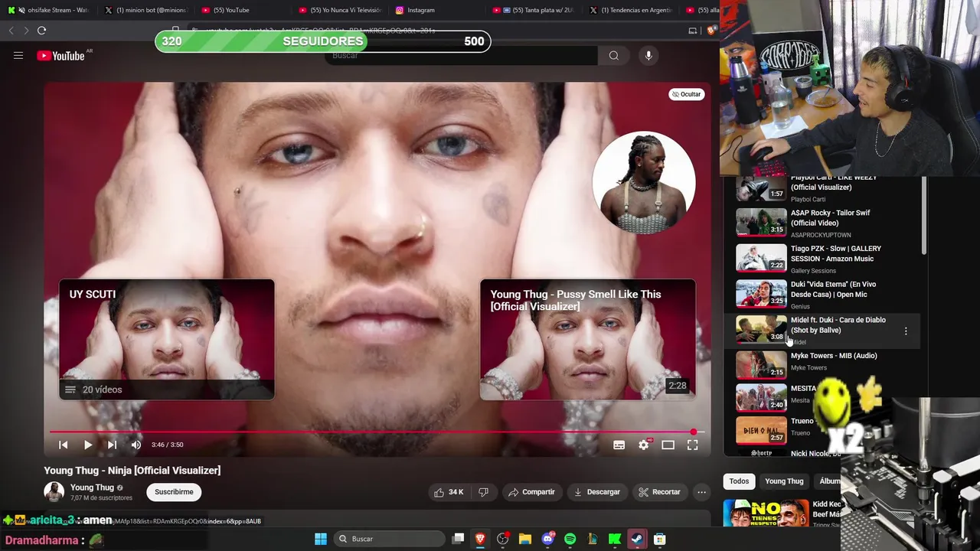Viewport: 980px width, 551px height.
Task: Clip the video with Recortar
Action: tap(659, 492)
